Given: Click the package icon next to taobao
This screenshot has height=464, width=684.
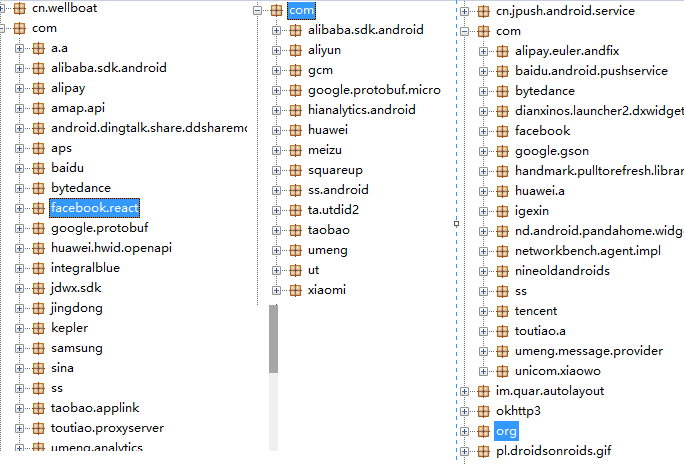Looking at the screenshot, I should (296, 230).
